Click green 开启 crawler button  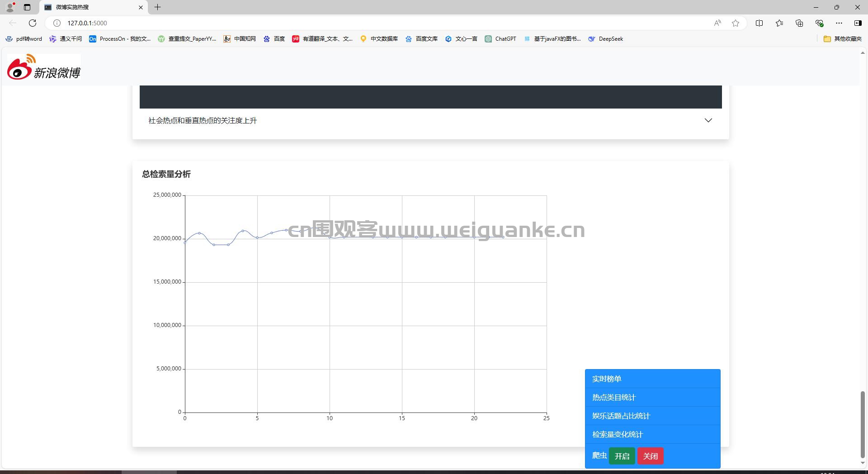622,456
